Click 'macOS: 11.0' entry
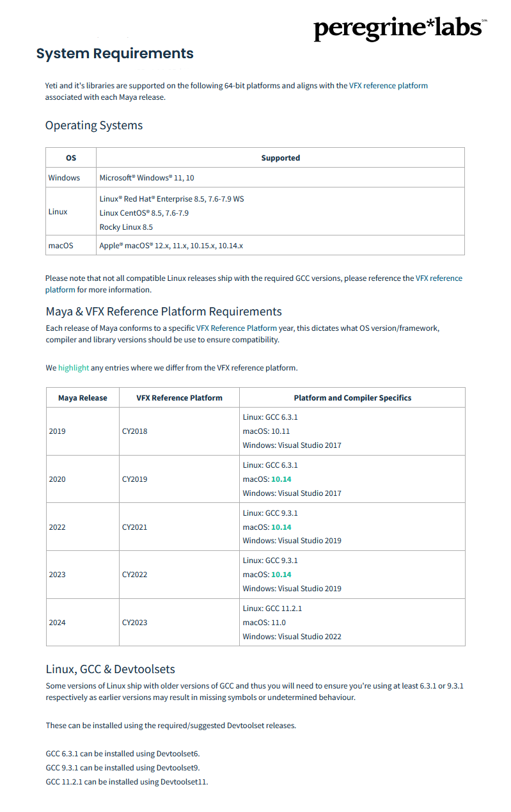The height and width of the screenshot is (812, 511). pyautogui.click(x=264, y=623)
